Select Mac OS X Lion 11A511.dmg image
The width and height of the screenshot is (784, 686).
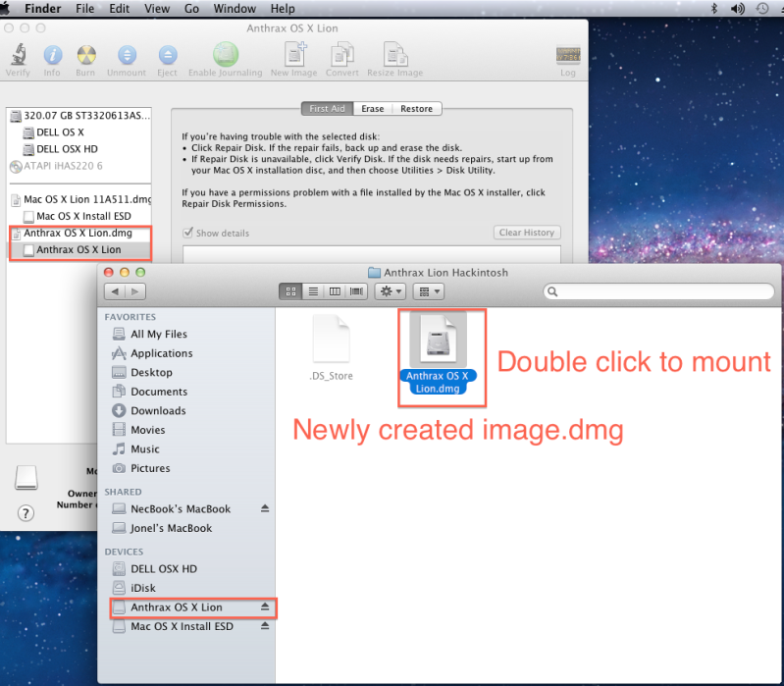(x=80, y=199)
